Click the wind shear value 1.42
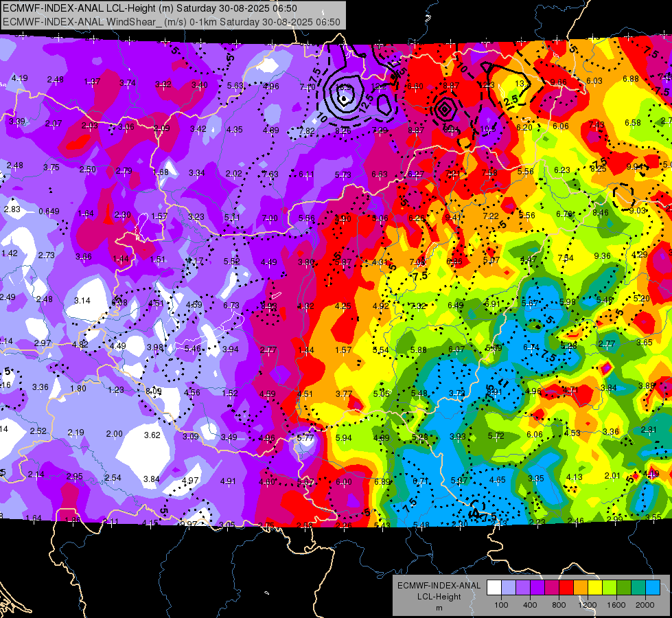This screenshot has height=618, width=672. 10,253
